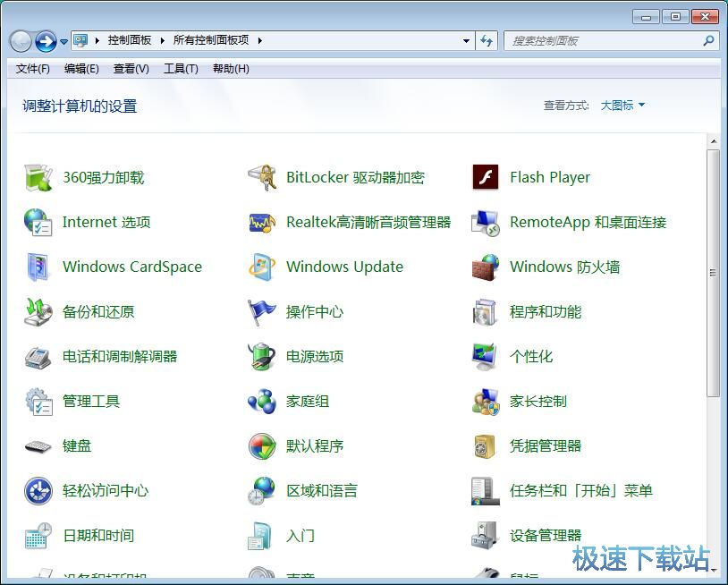This screenshot has width=728, height=585.
Task: Open the 键盘 icon
Action: point(38,446)
